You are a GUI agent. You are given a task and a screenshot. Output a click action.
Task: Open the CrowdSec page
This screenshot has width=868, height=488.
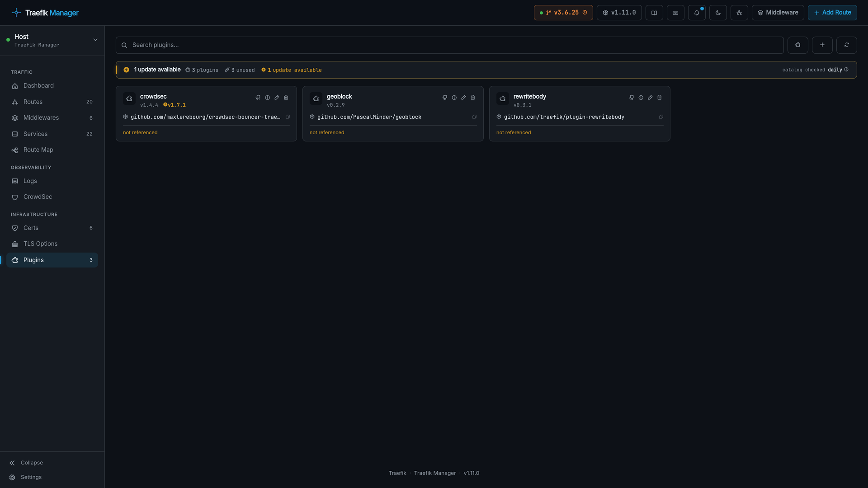point(52,197)
